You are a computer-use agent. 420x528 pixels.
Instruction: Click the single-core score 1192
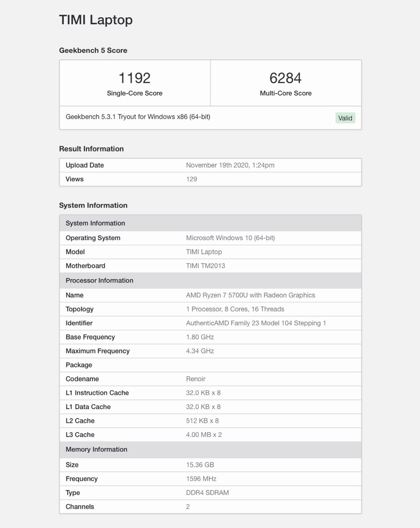click(135, 78)
